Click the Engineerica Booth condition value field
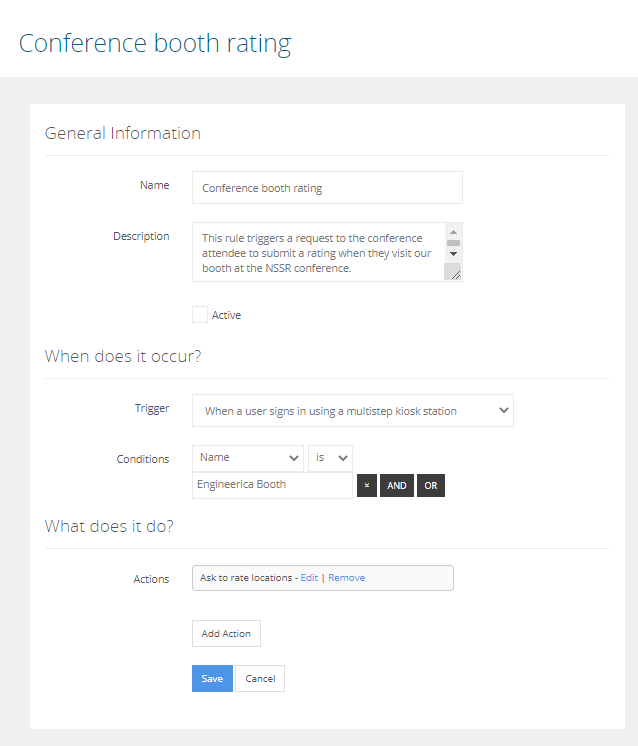638x746 pixels. 272,485
